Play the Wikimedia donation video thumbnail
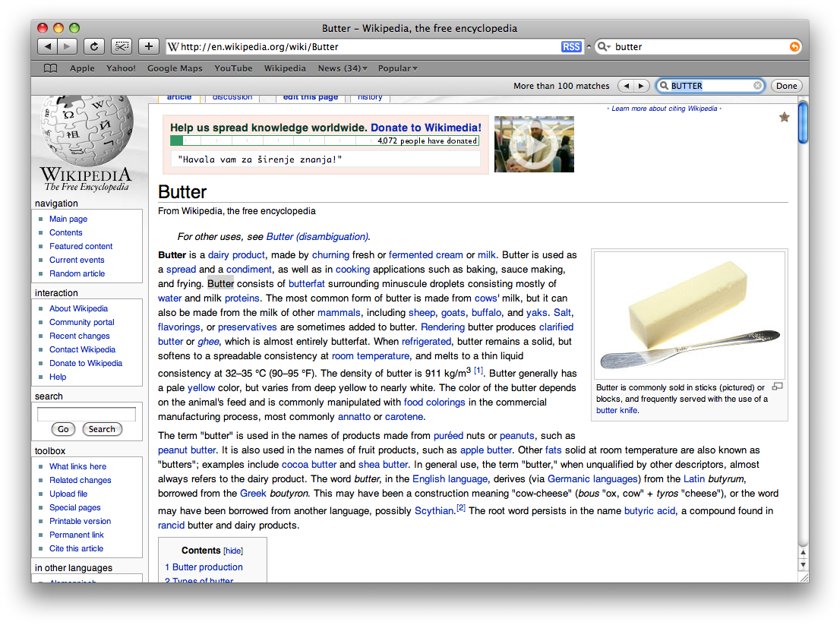The image size is (840, 625). click(534, 144)
